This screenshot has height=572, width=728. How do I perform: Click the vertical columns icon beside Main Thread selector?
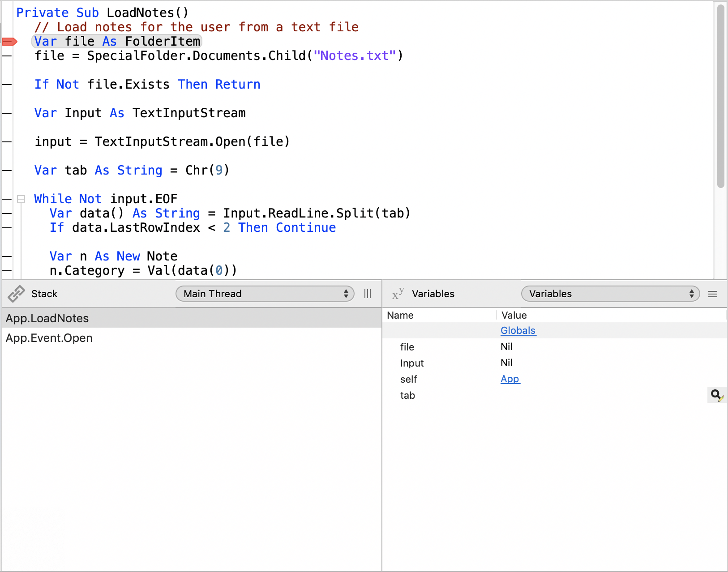(368, 294)
